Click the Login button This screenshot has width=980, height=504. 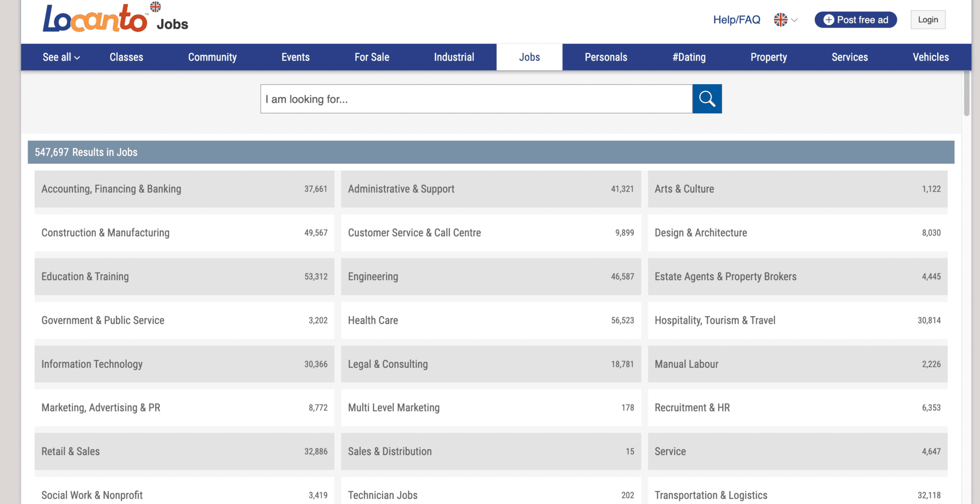pos(928,19)
